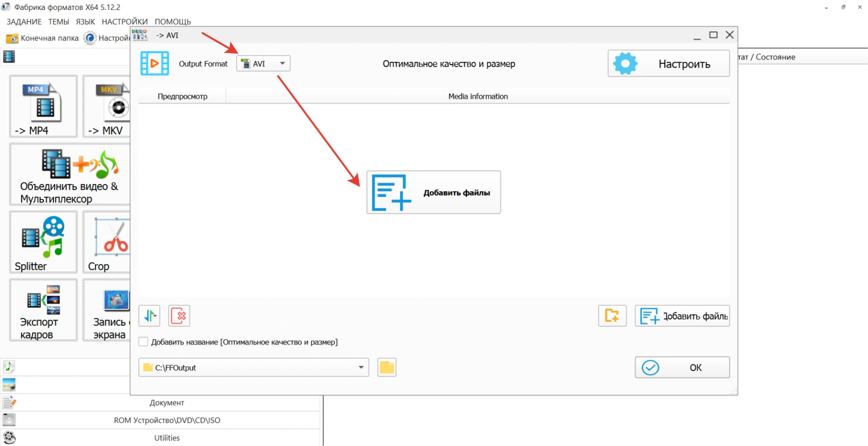The image size is (868, 446).
Task: Click the Настроить settings button
Action: pyautogui.click(x=669, y=64)
